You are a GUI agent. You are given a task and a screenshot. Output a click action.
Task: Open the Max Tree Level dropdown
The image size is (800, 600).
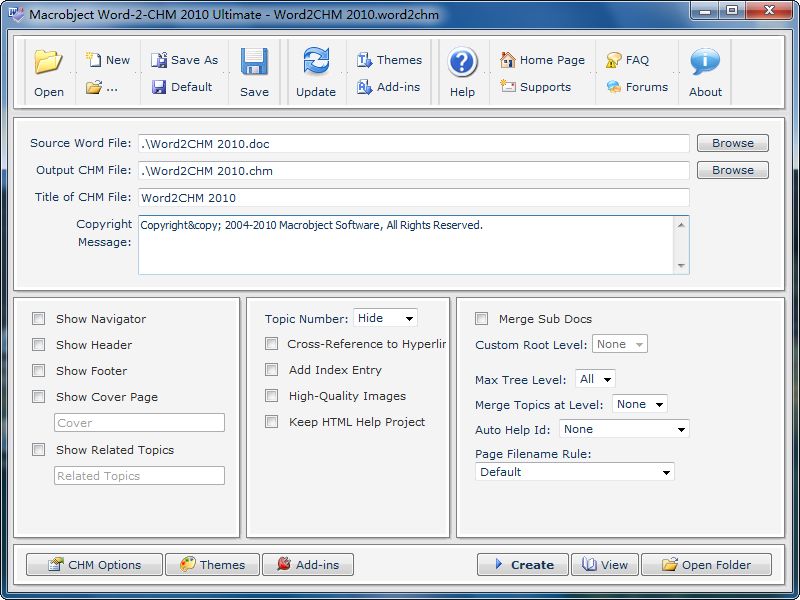click(595, 379)
